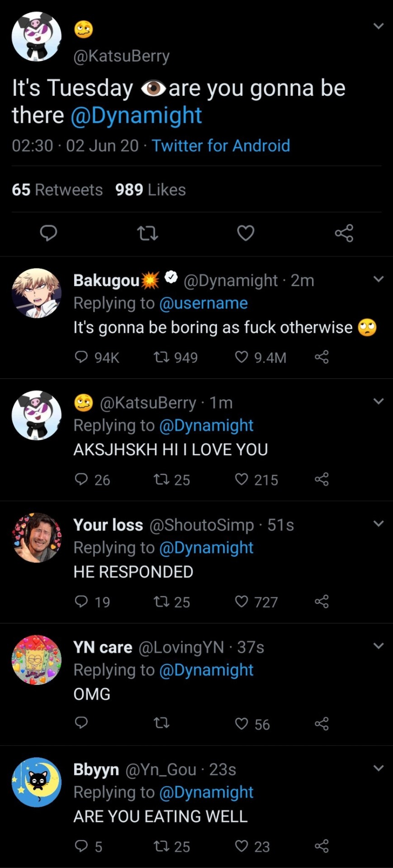The height and width of the screenshot is (868, 393).
Task: Like the main "It's Tuesday" tweet
Action: point(246,233)
